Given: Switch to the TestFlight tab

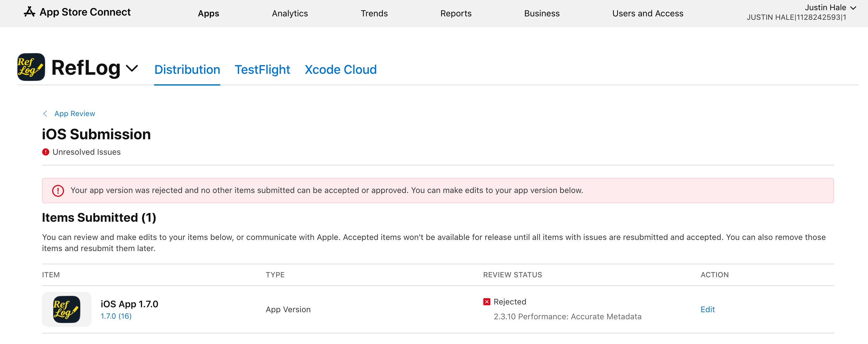Looking at the screenshot, I should [262, 69].
